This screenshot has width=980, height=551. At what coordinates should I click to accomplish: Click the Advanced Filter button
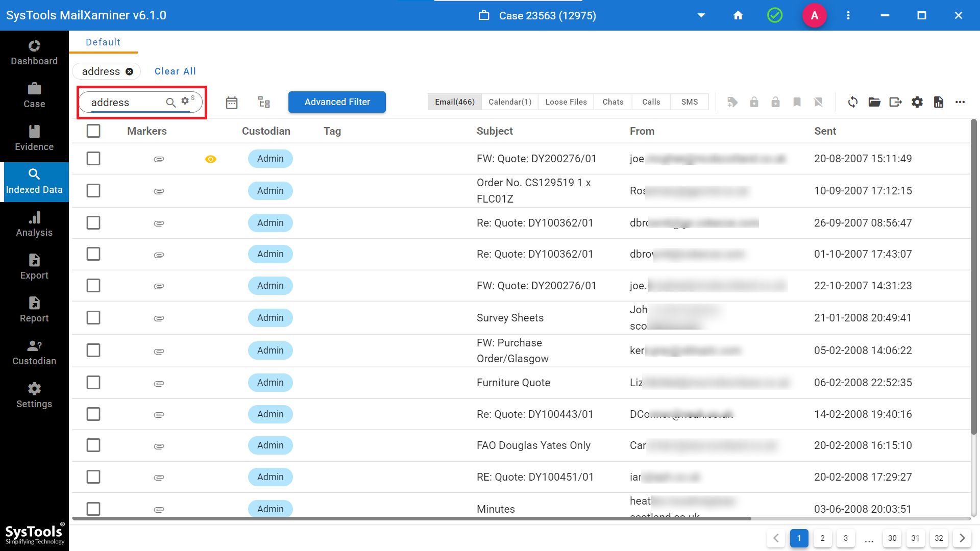pyautogui.click(x=337, y=102)
